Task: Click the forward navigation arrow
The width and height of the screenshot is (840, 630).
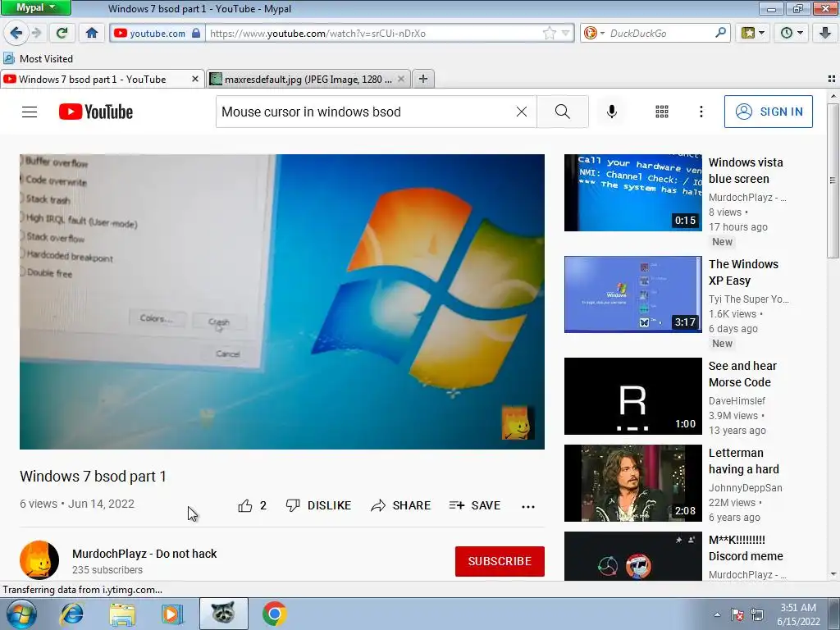Action: 37,33
